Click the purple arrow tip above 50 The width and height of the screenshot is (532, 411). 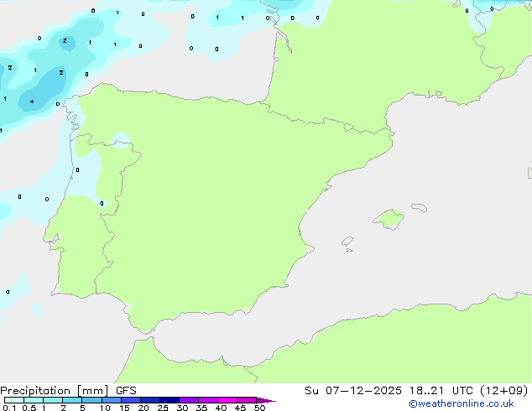tap(266, 400)
